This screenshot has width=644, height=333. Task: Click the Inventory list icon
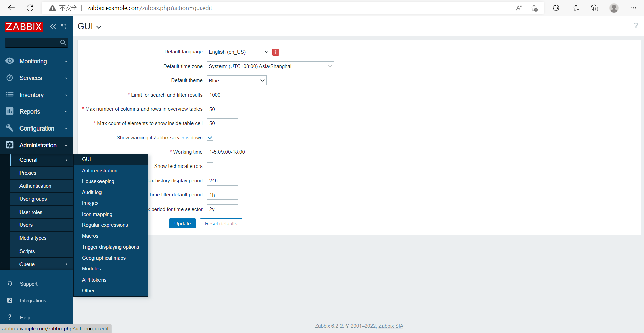click(10, 95)
